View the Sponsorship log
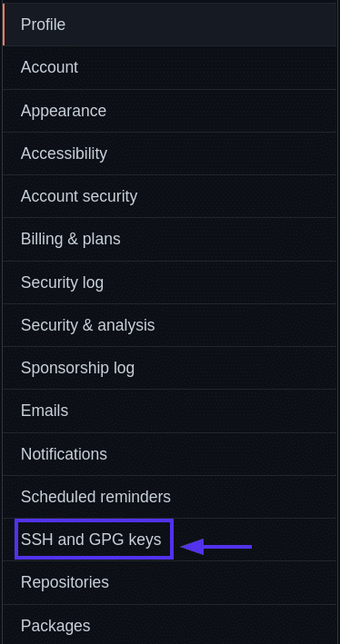 coord(169,368)
